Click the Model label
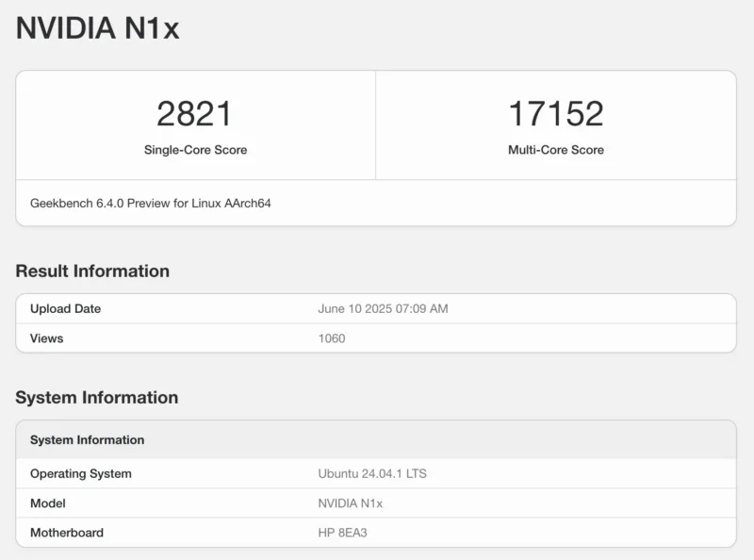Viewport: 754px width, 560px height. (48, 503)
